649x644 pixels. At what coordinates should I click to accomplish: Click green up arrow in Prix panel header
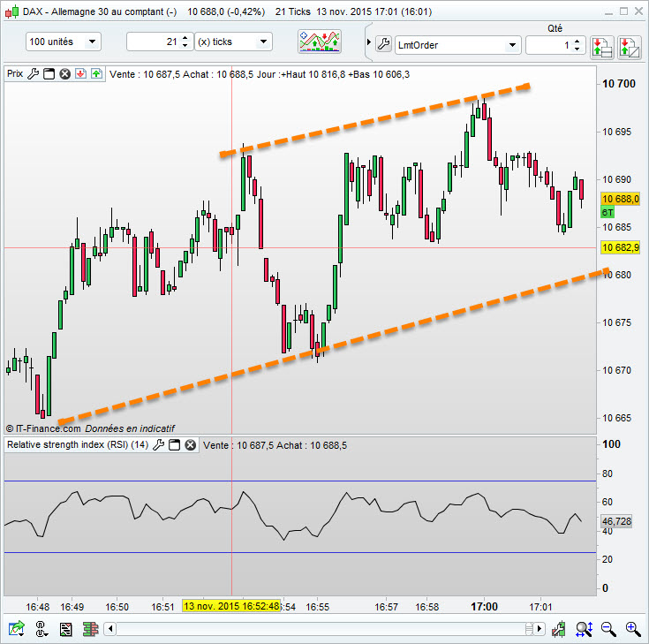[x=96, y=74]
